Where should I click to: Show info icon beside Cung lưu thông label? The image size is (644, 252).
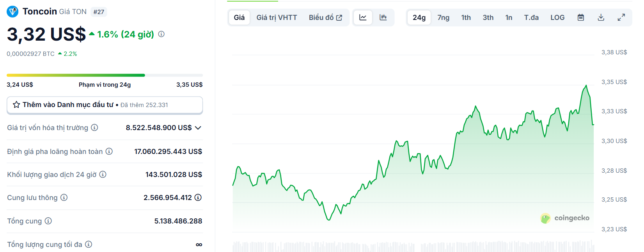tap(64, 197)
